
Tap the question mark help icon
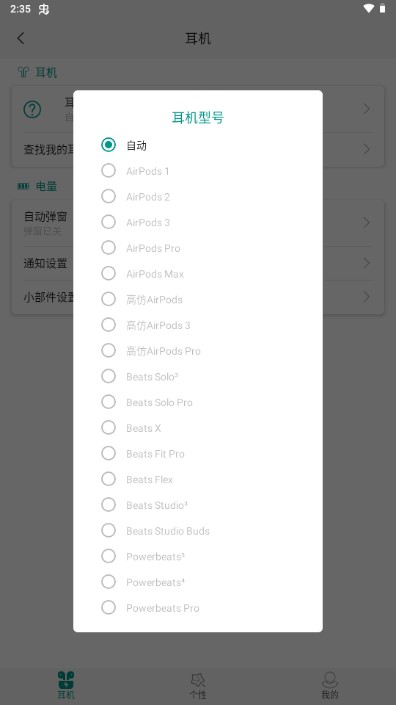tap(32, 109)
